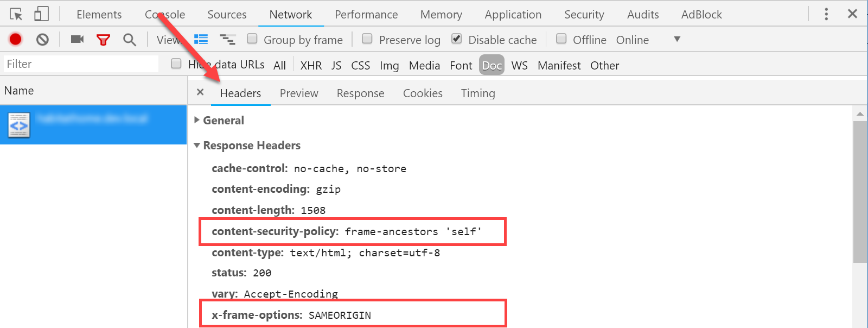Open the Timing tab
Viewport: 868px width, 328px height.
(x=478, y=93)
